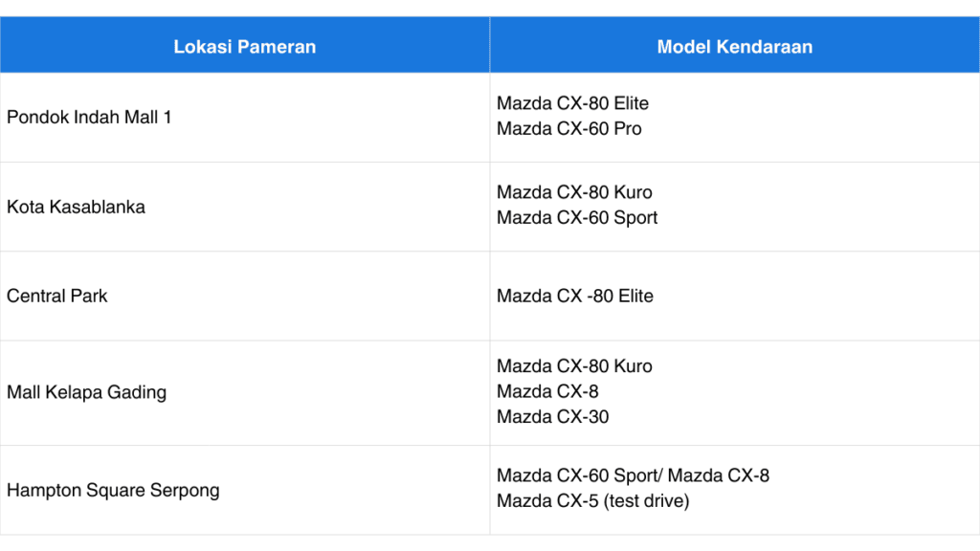
Task: Click Mazda CX-8 in Hampton Square Serpong row
Action: click(x=719, y=475)
